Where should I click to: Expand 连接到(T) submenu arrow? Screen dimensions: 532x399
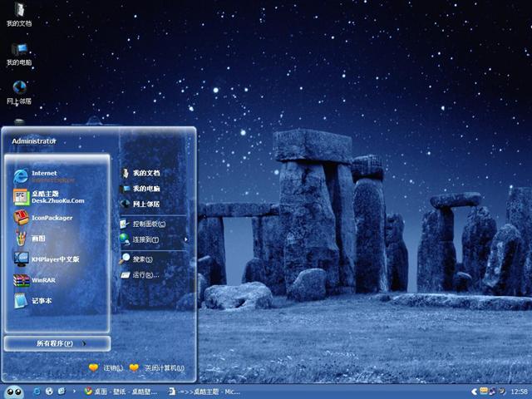point(186,239)
